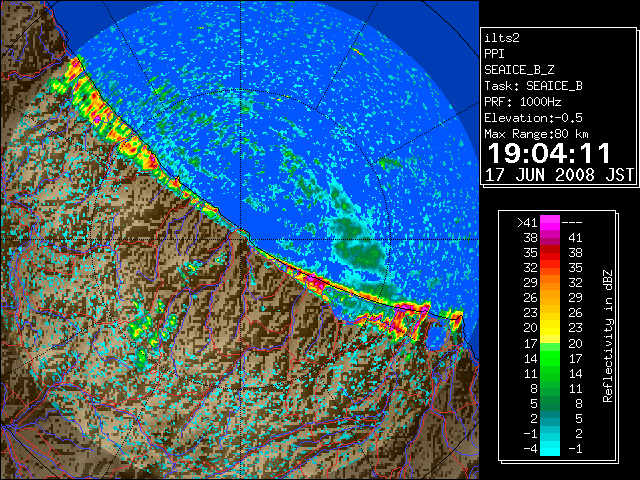Pick the cyan -4 to -1 dBZ legend swatch
Viewport: 640px width, 480px height.
[x=550, y=448]
